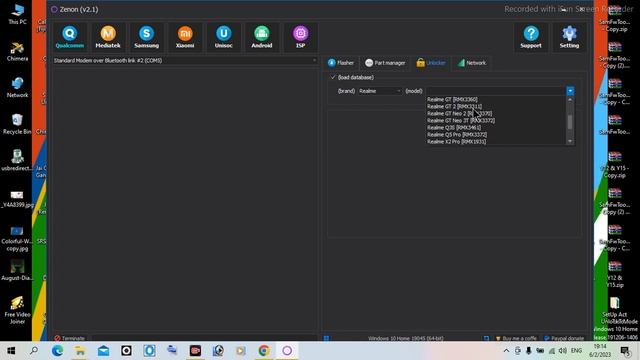The height and width of the screenshot is (360, 640).
Task: Open the Network desktop icon
Action: (x=17, y=87)
